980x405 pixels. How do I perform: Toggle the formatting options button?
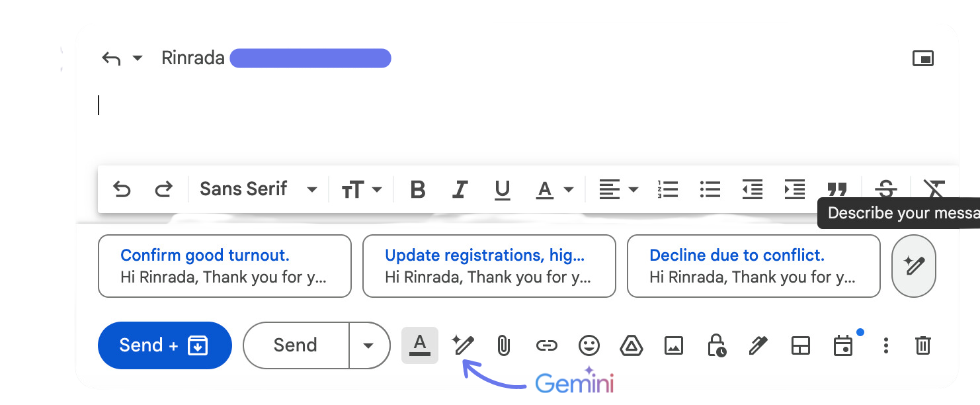(419, 345)
